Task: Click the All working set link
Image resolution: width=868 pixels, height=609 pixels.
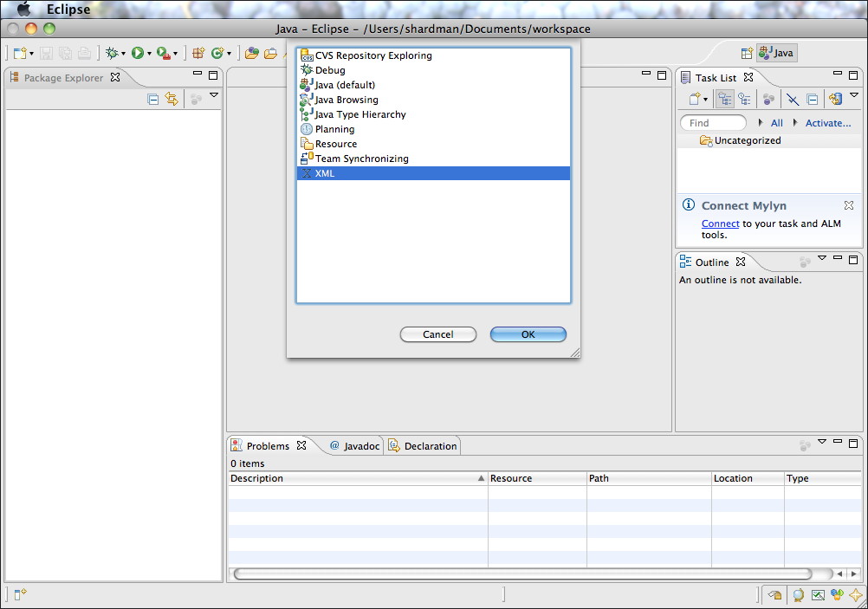Action: 777,123
